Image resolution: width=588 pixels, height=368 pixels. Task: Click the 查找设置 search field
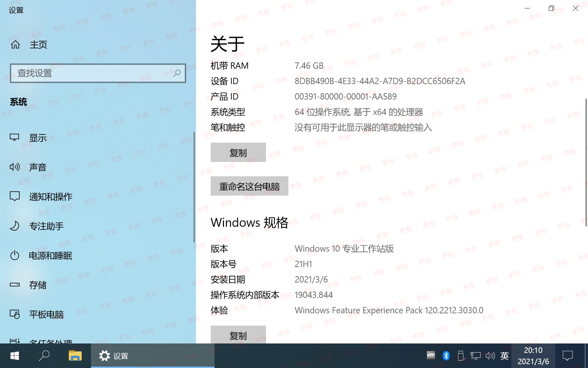(98, 73)
